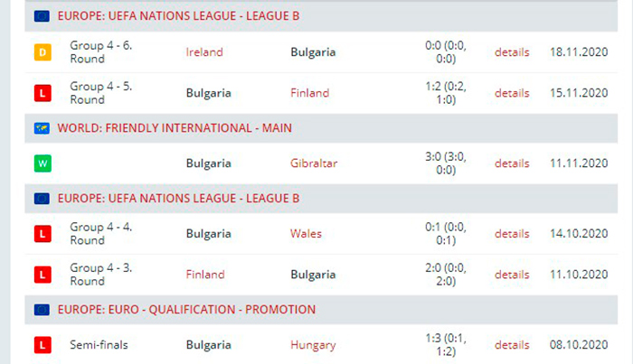Viewport: 633px width, 364px height.
Task: Select the Ireland team name
Action: coord(204,52)
